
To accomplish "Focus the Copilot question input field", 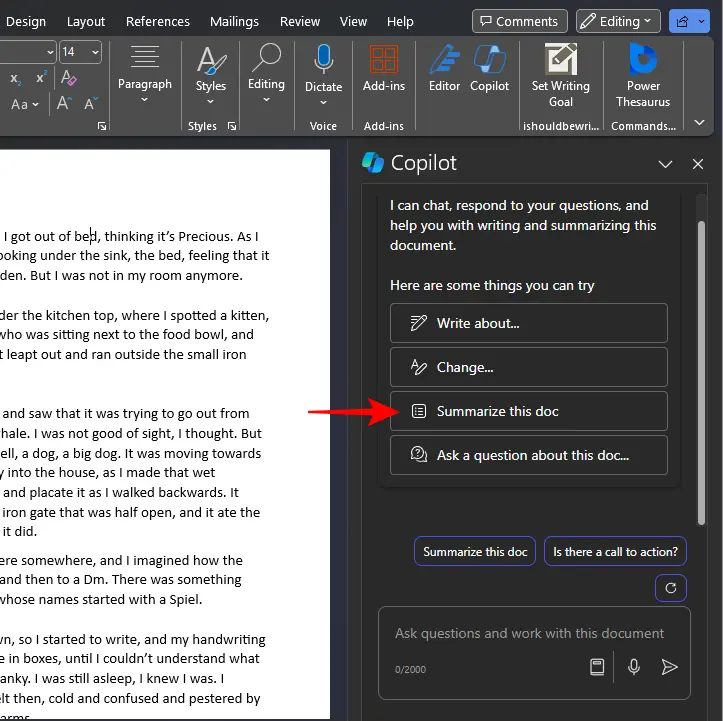I will coord(530,634).
